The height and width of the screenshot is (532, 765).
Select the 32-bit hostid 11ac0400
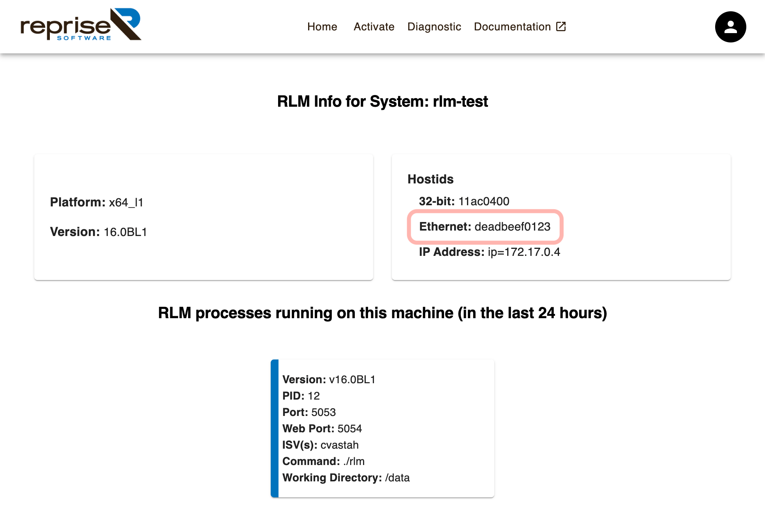(484, 201)
